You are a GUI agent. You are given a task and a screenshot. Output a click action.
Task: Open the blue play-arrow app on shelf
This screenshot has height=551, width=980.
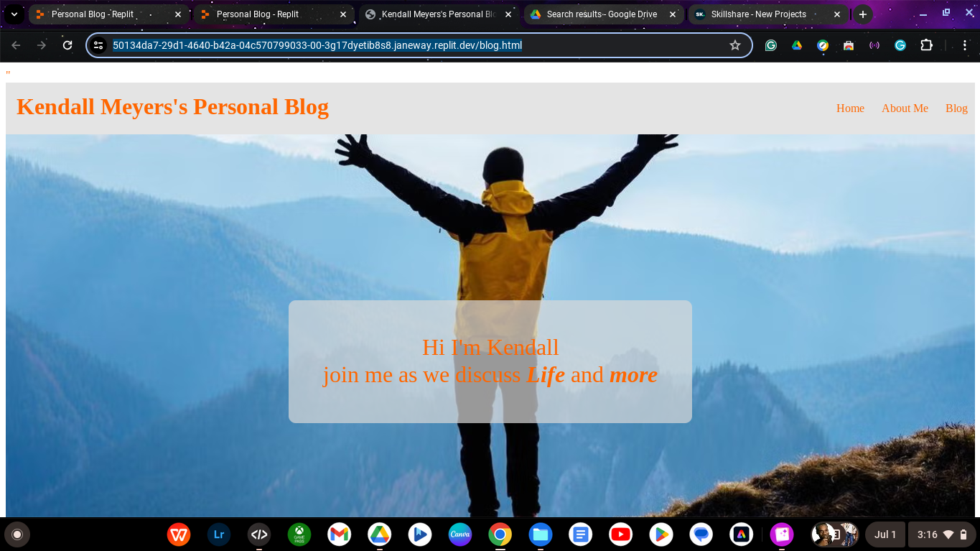pyautogui.click(x=420, y=534)
